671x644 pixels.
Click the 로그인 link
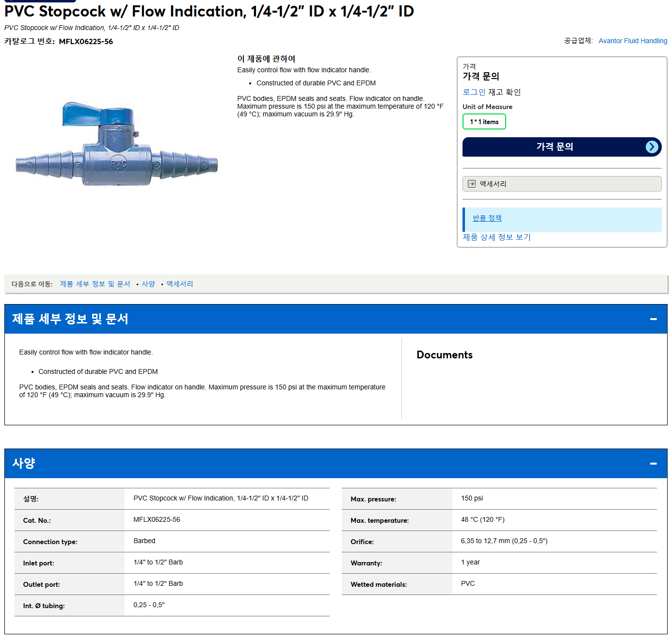474,92
